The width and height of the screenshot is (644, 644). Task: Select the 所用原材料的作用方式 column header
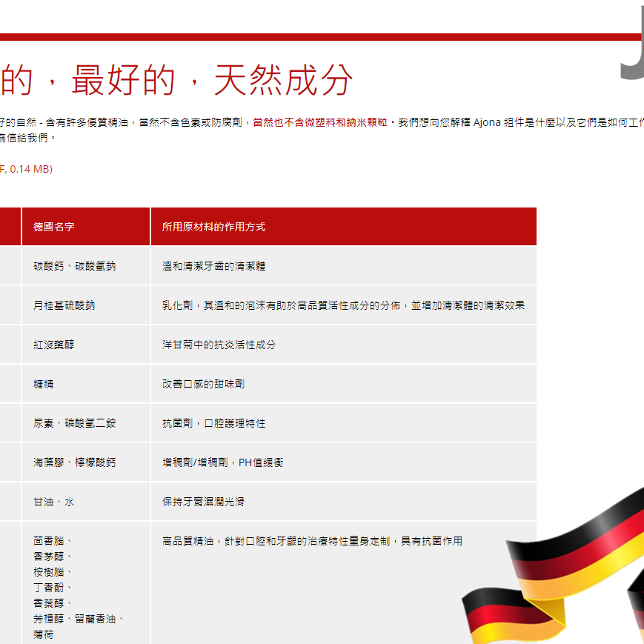213,227
